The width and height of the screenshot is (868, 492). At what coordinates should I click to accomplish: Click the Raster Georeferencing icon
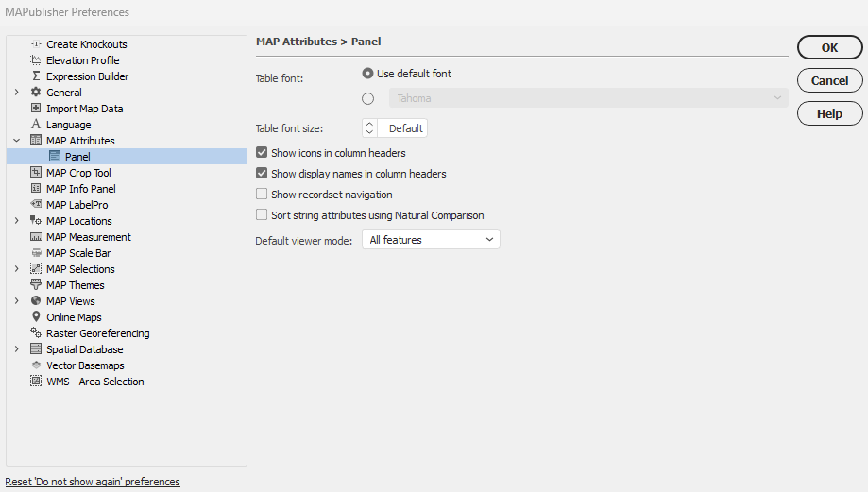tap(36, 332)
